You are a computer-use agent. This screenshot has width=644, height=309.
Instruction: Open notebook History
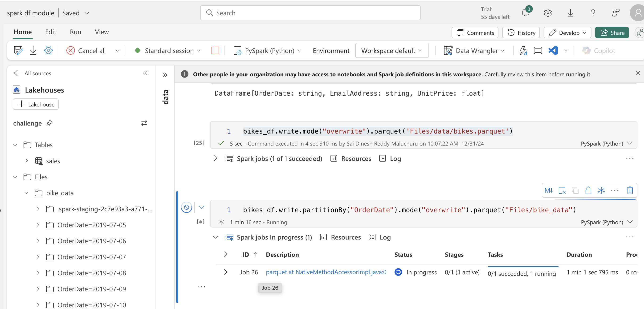point(521,33)
